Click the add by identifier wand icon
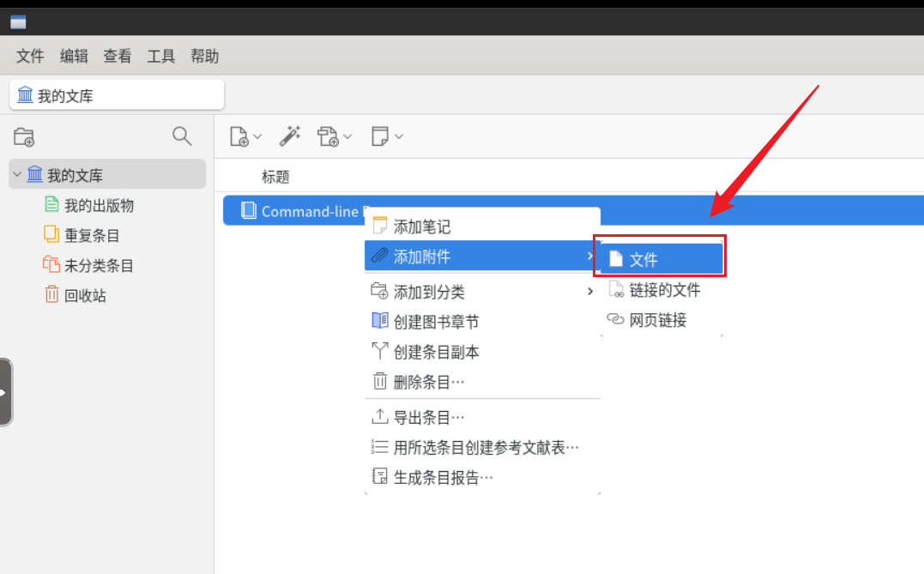The image size is (924, 574). point(289,136)
